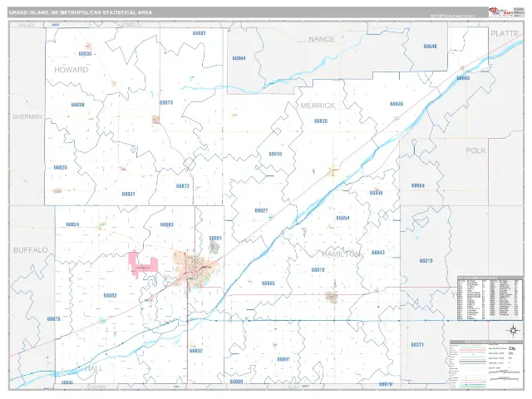Click ZIP code label 68319
Image resolution: width=532 pixels, height=399 pixels.
point(426,261)
